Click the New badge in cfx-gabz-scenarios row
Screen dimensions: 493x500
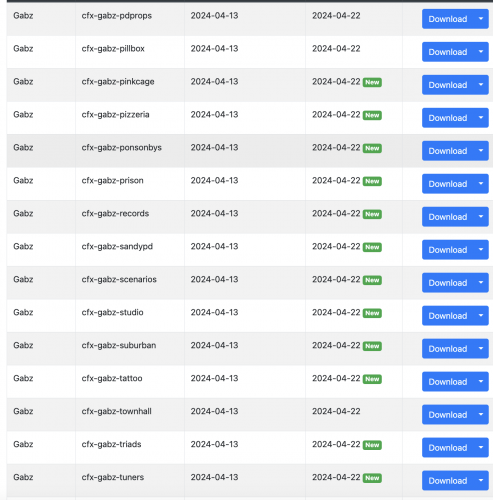(x=372, y=280)
